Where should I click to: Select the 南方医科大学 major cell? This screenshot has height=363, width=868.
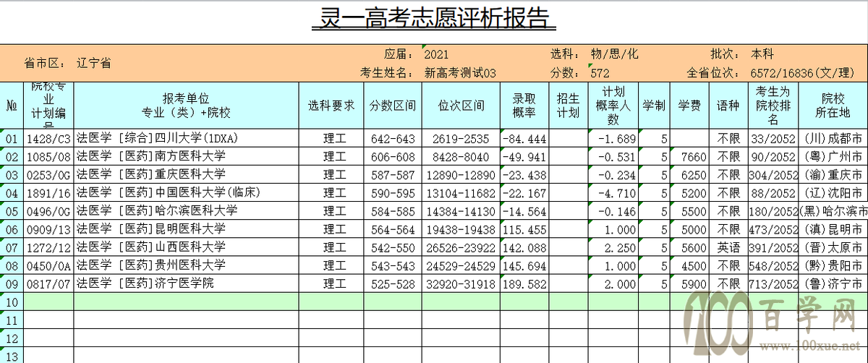187,156
